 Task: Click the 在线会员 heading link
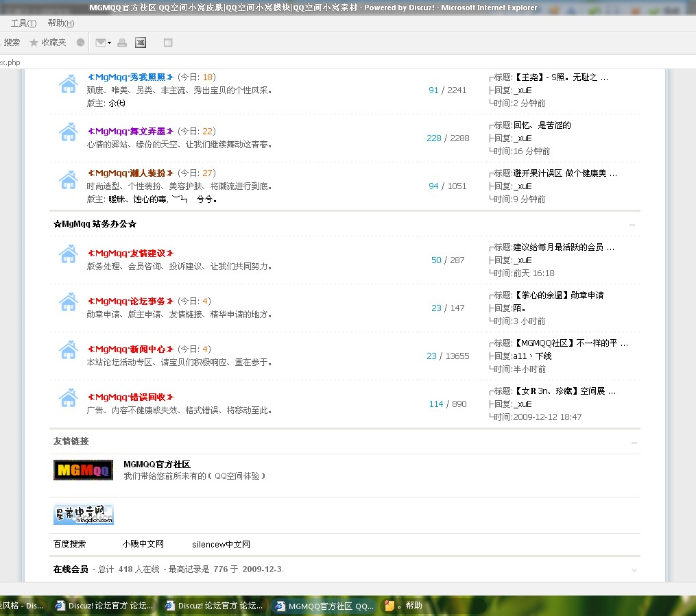[x=71, y=569]
